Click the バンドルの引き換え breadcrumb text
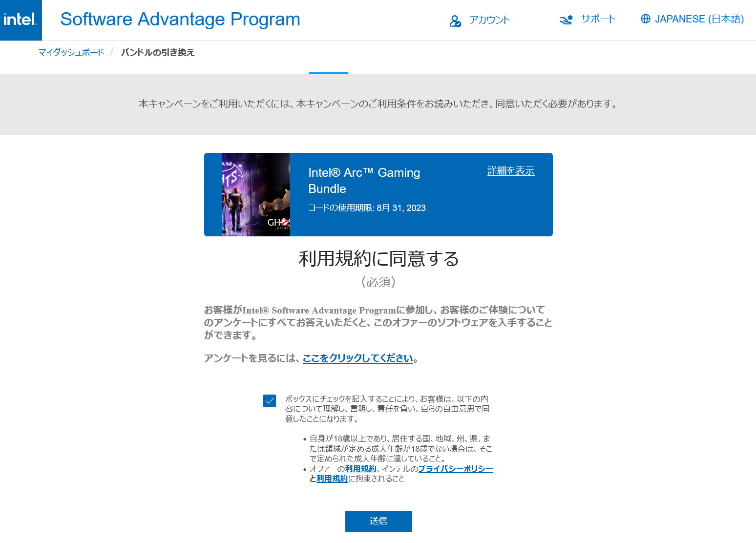Viewport: 756px width, 543px height. (158, 52)
